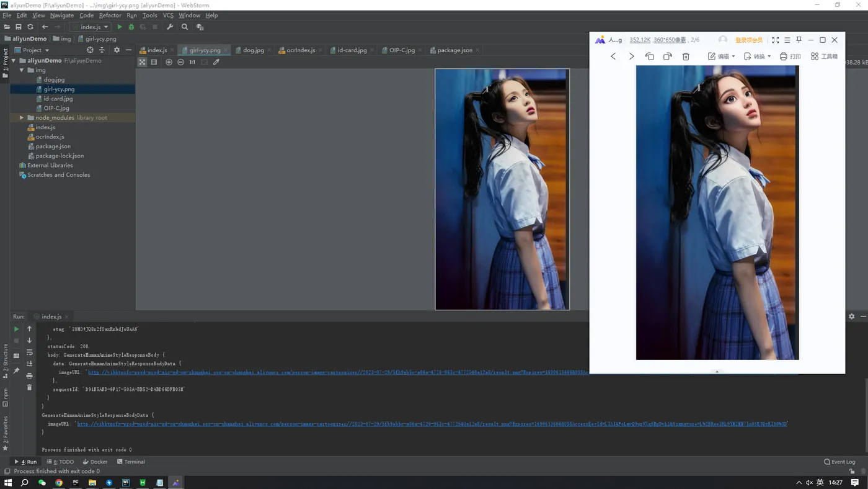Open the Event Log in the status bar
This screenshot has height=489, width=868.
pyautogui.click(x=839, y=462)
